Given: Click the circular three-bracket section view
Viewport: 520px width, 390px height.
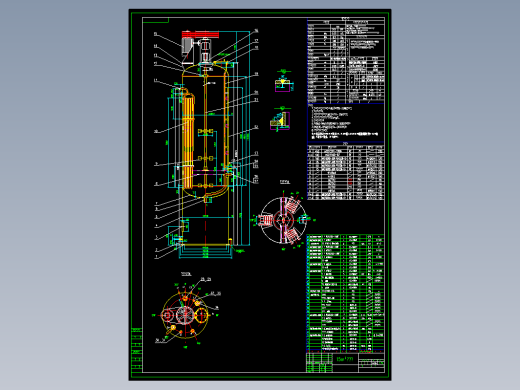Looking at the screenshot, I should 283,219.
